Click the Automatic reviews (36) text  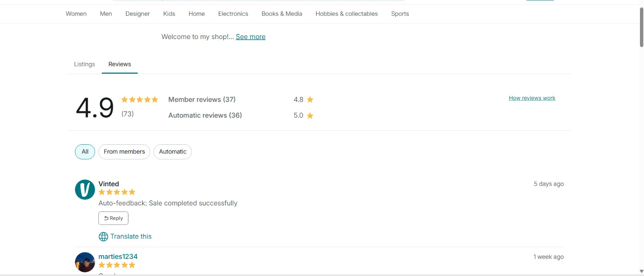[205, 115]
